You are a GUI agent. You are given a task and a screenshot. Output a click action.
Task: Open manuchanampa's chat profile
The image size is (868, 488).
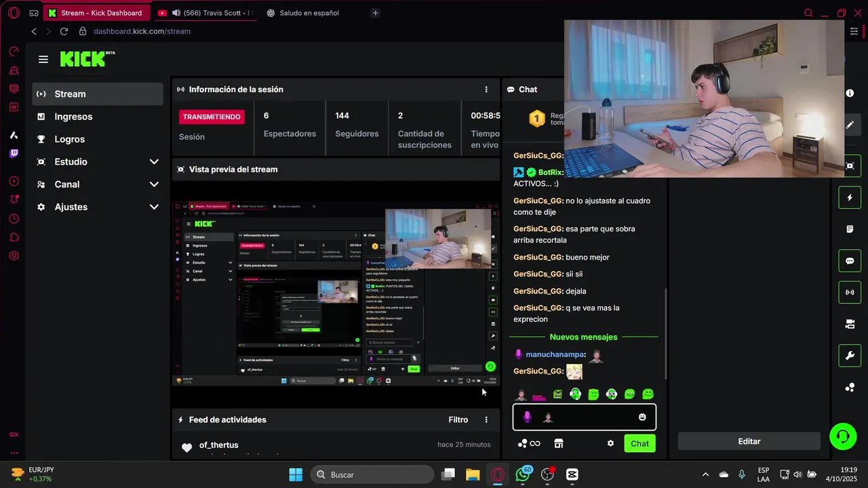pos(555,354)
